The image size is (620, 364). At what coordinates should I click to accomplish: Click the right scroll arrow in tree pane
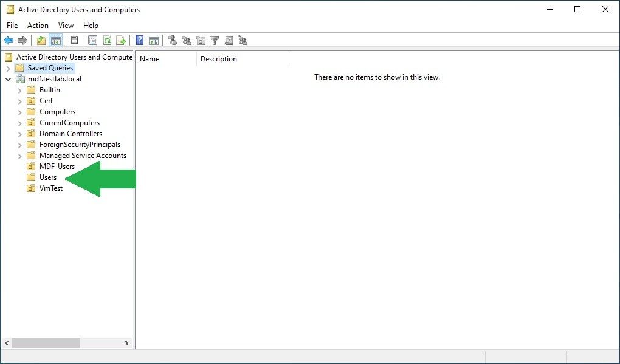(127, 343)
